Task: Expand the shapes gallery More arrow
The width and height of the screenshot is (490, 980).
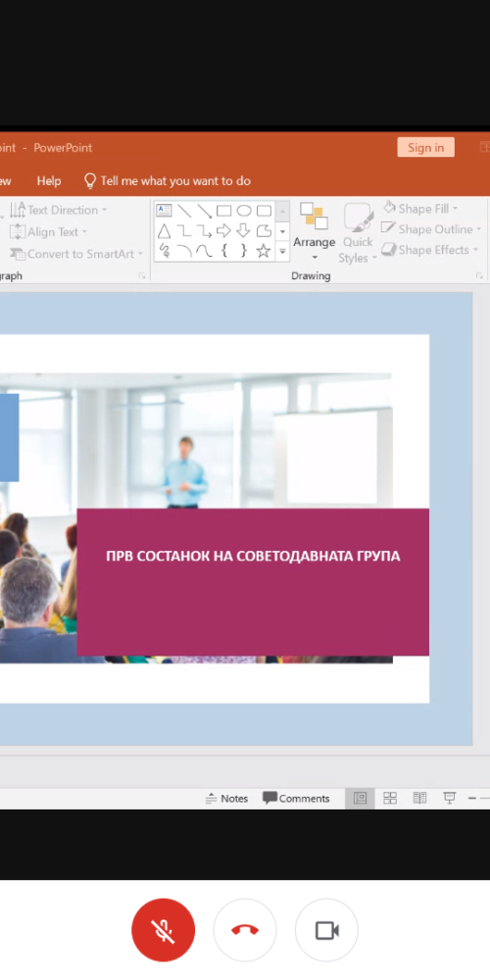Action: pyautogui.click(x=282, y=251)
